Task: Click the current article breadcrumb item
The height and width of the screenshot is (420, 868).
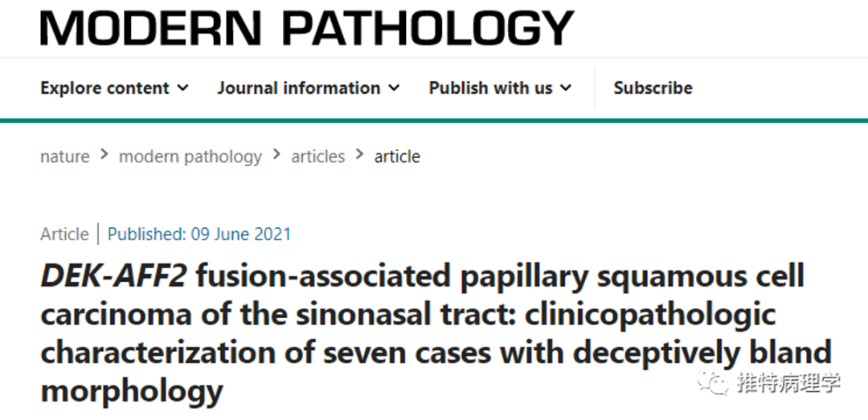Action: 397,157
